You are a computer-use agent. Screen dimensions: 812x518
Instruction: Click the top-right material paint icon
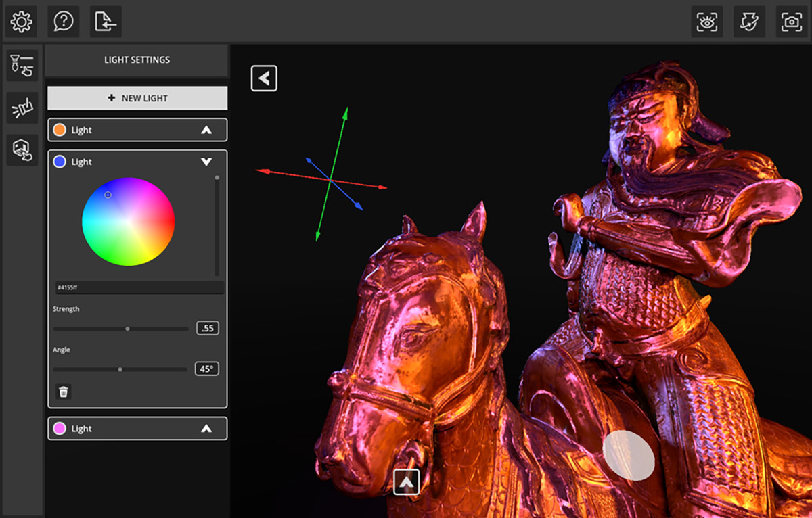(749, 22)
